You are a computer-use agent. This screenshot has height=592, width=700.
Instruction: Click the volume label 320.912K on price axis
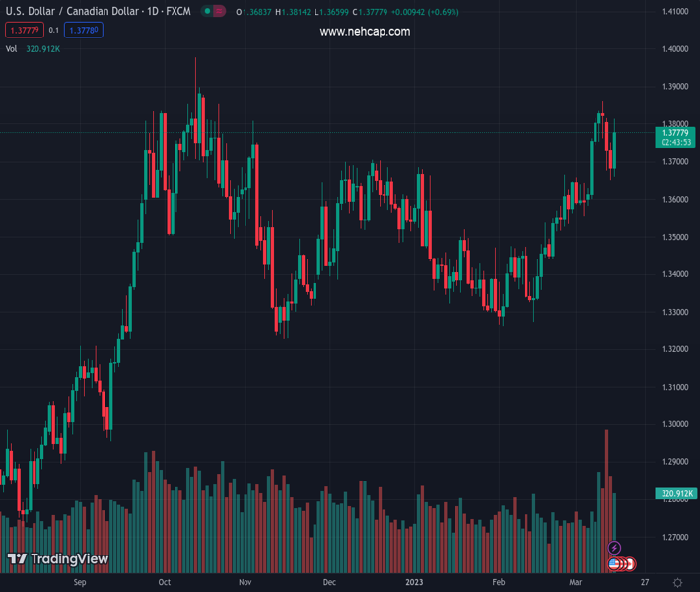(x=674, y=493)
